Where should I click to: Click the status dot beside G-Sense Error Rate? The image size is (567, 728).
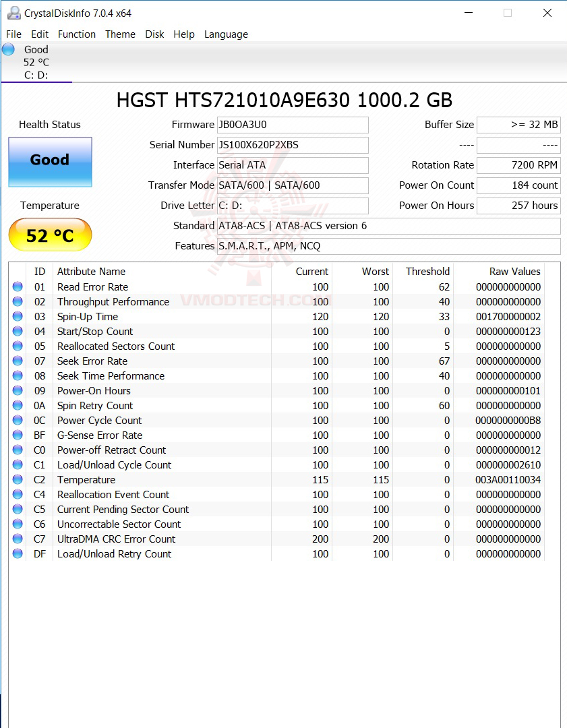(17, 435)
